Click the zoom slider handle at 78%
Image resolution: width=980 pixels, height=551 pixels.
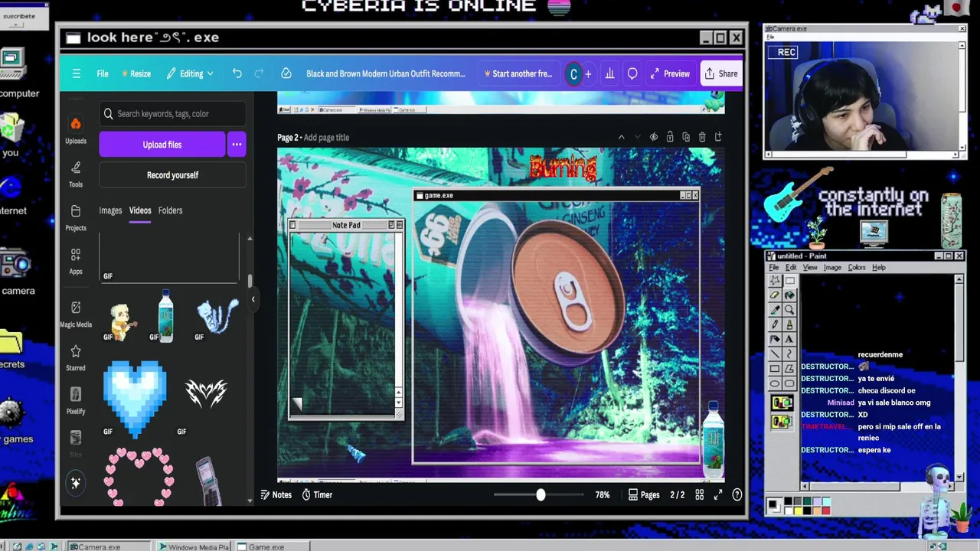click(541, 495)
